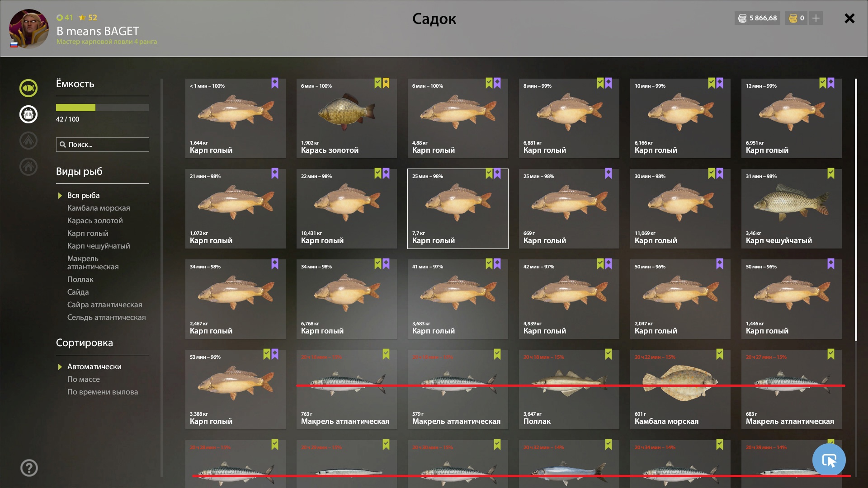Select the 3,46 кг Карп чешуйчатый card
Image resolution: width=868 pixels, height=488 pixels.
point(791,209)
